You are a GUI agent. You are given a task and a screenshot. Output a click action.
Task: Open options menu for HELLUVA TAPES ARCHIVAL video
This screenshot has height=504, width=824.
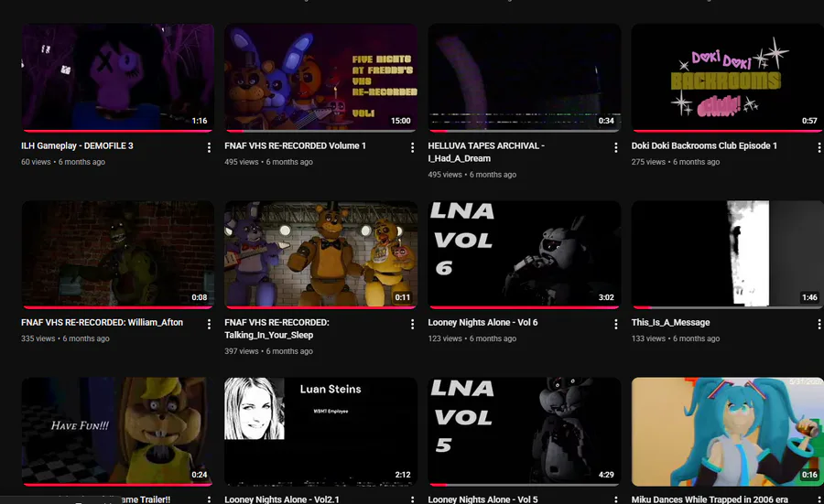point(615,147)
